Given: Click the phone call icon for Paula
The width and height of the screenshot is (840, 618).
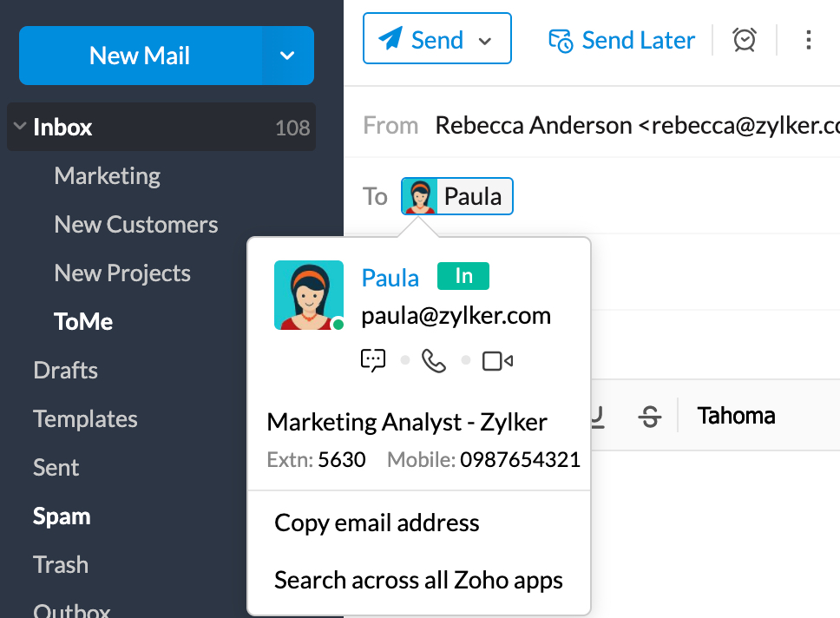Looking at the screenshot, I should 434,361.
